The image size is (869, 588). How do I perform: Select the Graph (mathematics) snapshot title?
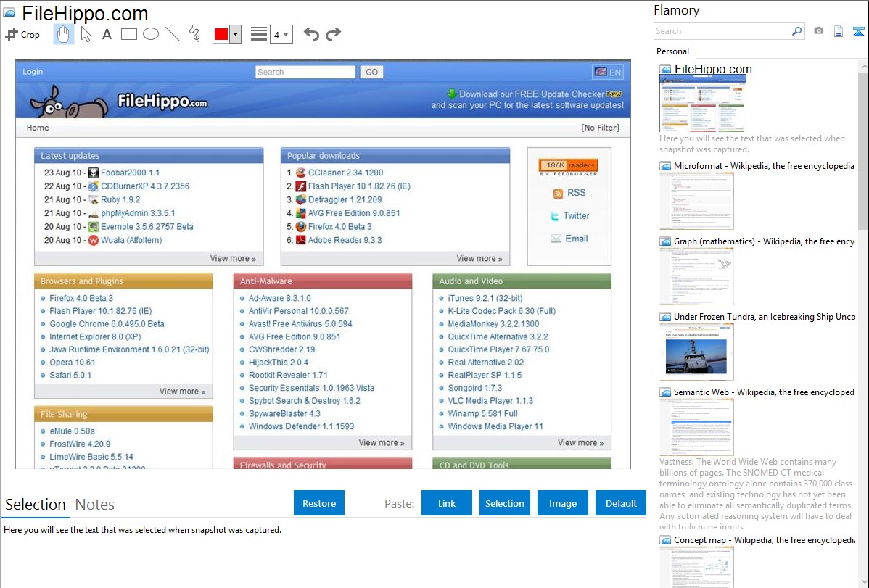pyautogui.click(x=764, y=241)
